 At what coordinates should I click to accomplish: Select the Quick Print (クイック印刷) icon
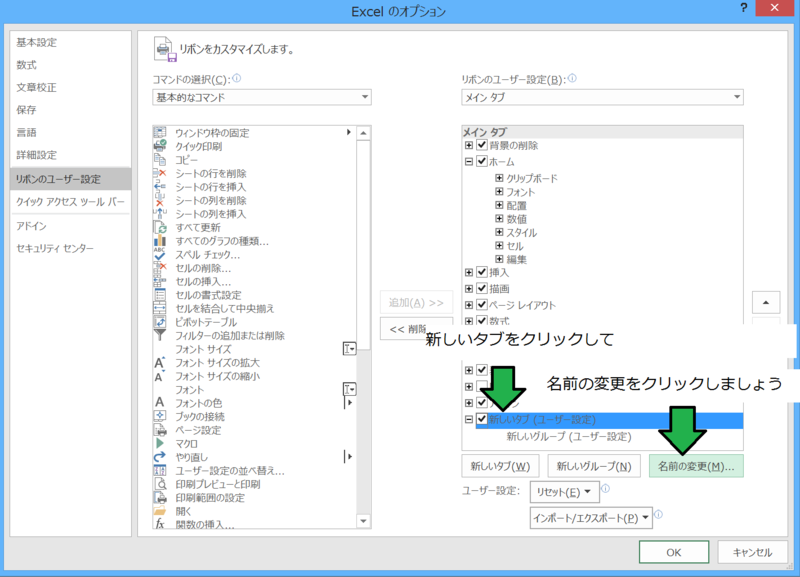pos(160,146)
